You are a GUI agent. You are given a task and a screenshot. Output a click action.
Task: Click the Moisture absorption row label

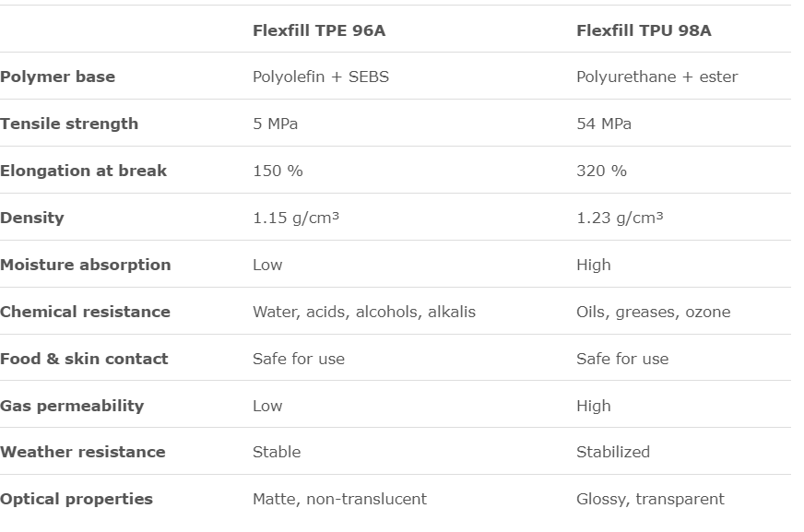[x=86, y=265]
